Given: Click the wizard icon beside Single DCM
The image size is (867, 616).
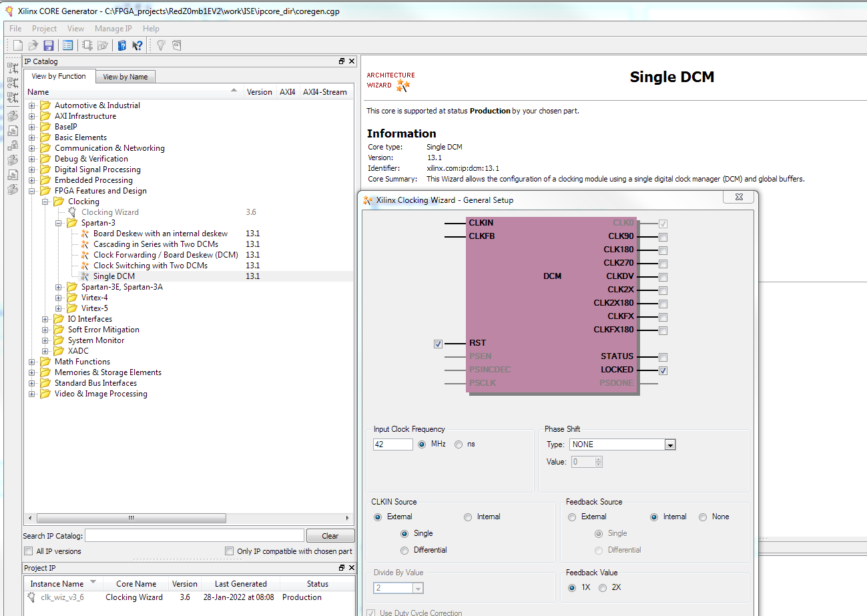Looking at the screenshot, I should point(85,276).
